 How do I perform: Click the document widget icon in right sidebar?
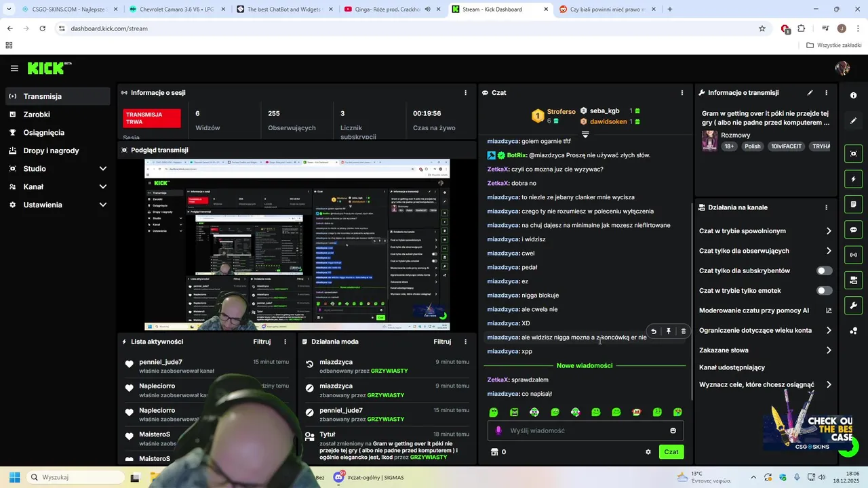[853, 205]
